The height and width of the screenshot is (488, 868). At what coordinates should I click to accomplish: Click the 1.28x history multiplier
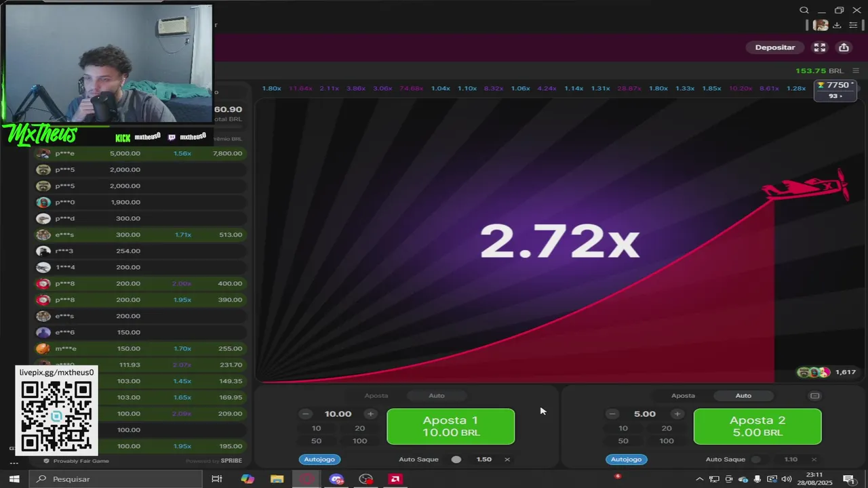coord(796,89)
